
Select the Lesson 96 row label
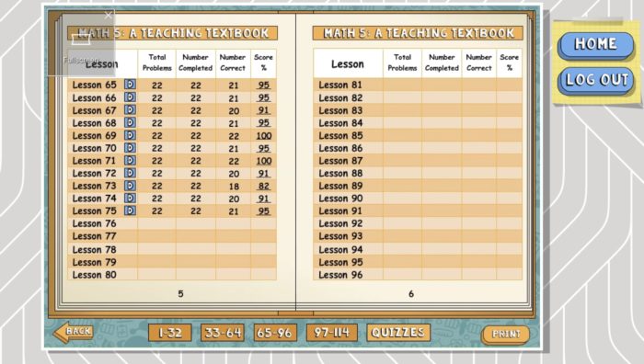click(340, 275)
